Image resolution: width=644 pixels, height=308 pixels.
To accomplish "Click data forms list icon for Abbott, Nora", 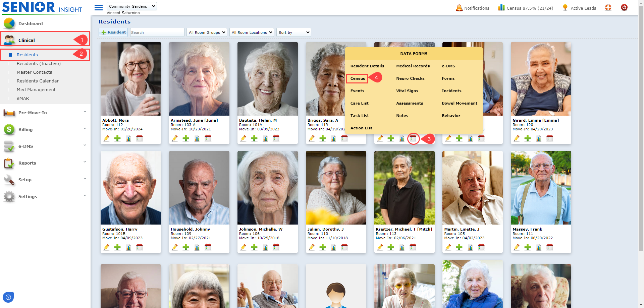I will tap(140, 138).
